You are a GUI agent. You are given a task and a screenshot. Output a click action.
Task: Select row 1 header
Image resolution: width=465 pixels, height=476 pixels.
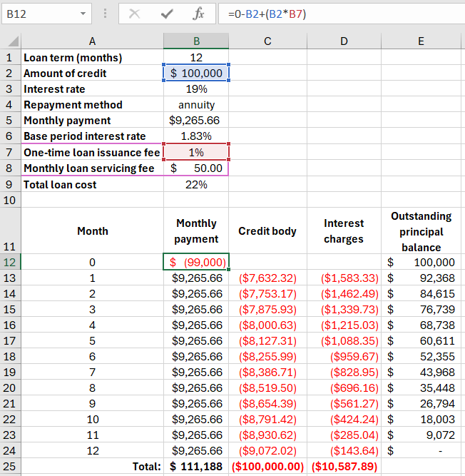[10, 57]
